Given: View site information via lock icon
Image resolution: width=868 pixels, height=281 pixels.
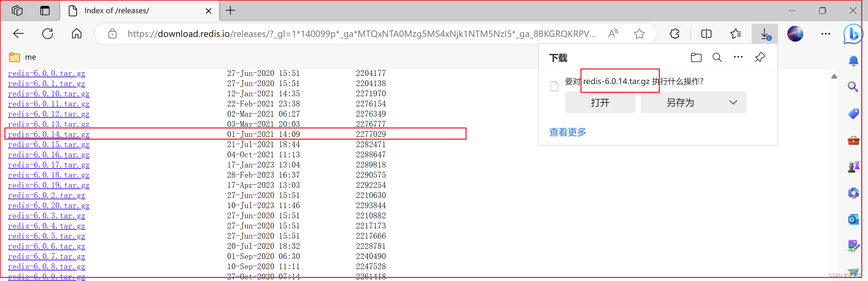Looking at the screenshot, I should [112, 34].
